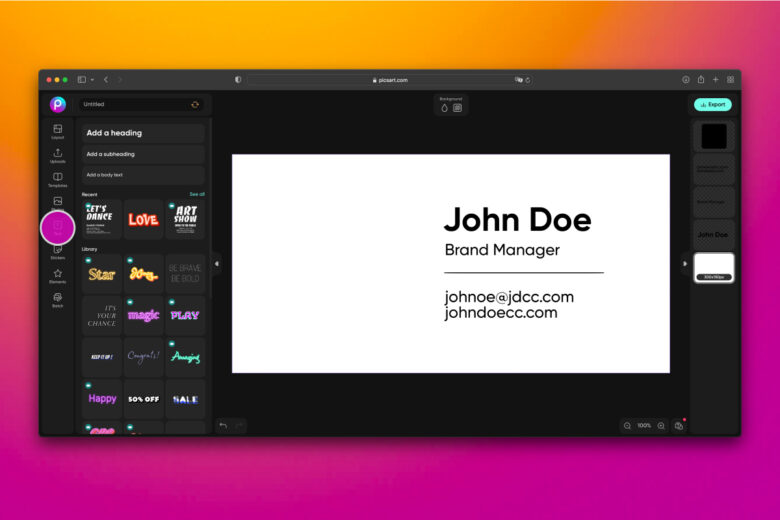
Task: Open the Batch tool
Action: click(x=58, y=300)
